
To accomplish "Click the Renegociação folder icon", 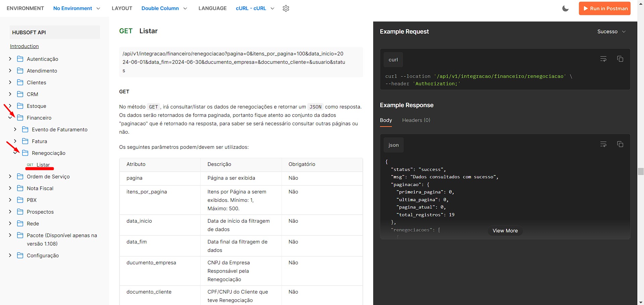I will [x=25, y=153].
